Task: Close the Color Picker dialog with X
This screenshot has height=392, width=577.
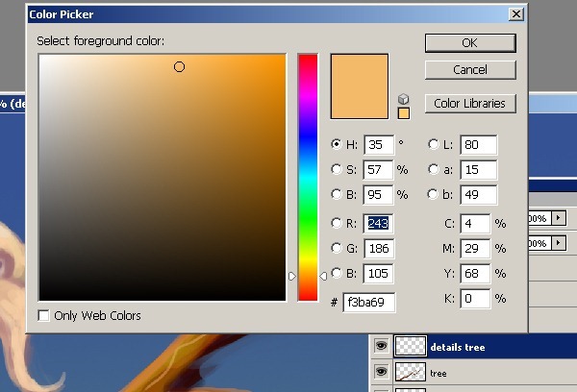Action: [x=516, y=14]
